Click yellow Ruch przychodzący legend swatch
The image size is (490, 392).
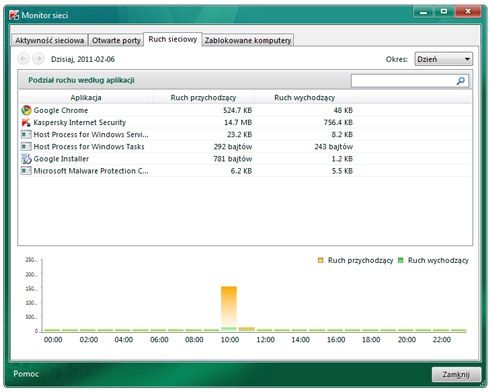(321, 260)
